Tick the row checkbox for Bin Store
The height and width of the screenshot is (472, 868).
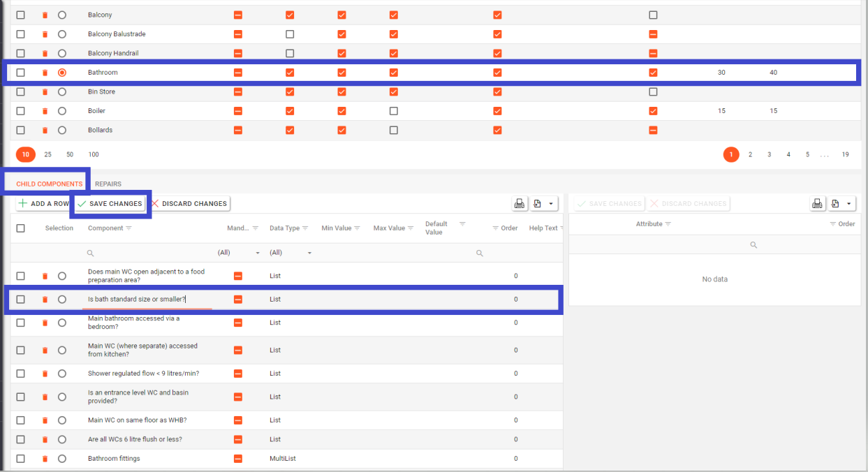click(20, 91)
